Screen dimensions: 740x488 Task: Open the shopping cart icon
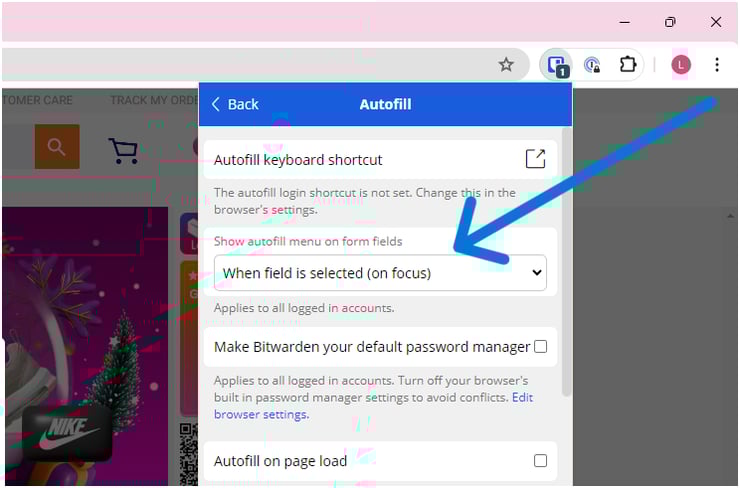pos(123,150)
